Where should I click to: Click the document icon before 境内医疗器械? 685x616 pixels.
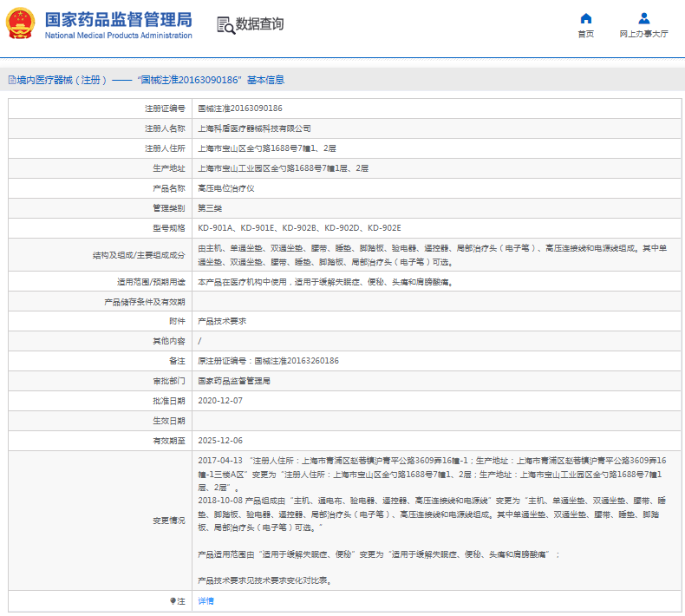(10, 80)
